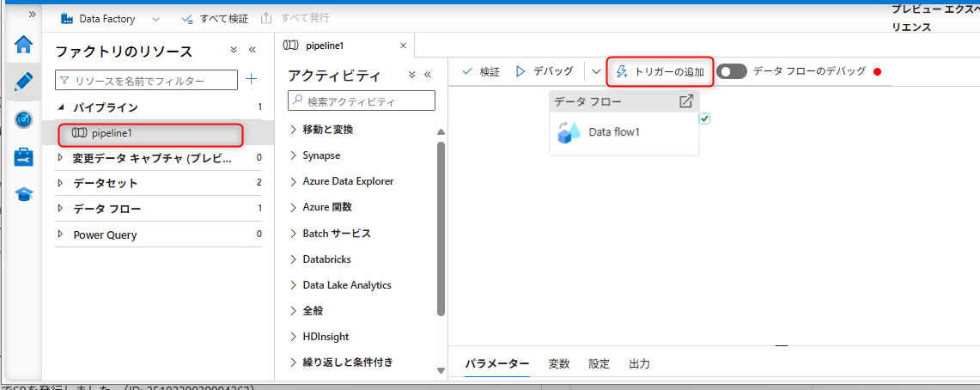Click the activities scrollbar down arrow
980x390 pixels.
(441, 370)
